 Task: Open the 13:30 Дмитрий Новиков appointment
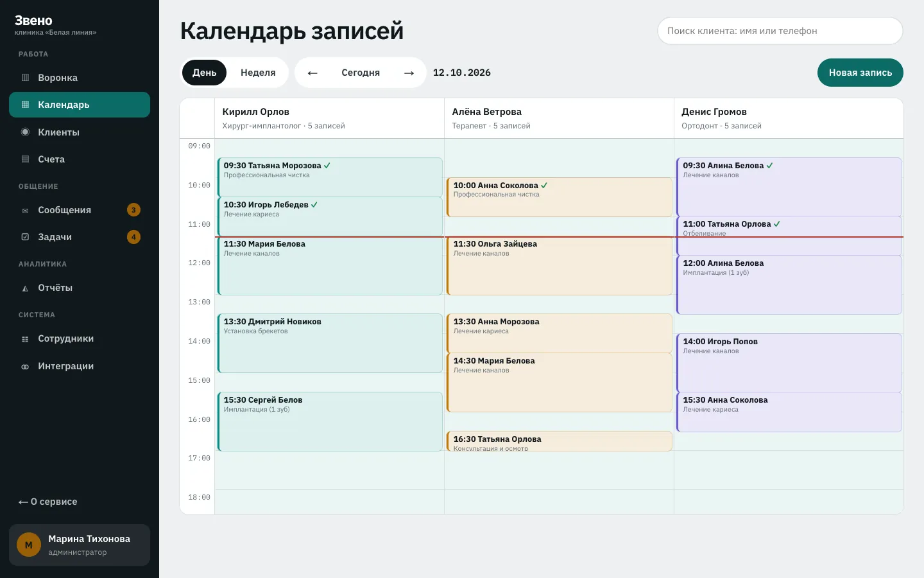[x=330, y=344]
